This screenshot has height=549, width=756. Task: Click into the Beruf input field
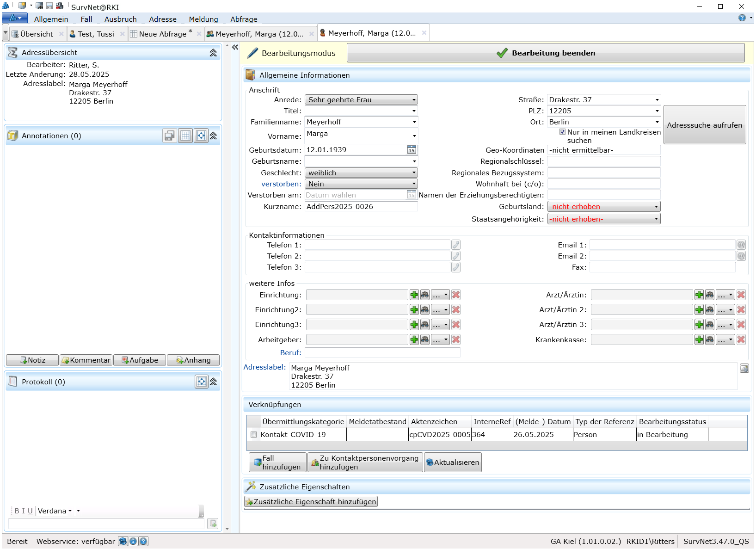[x=382, y=353]
